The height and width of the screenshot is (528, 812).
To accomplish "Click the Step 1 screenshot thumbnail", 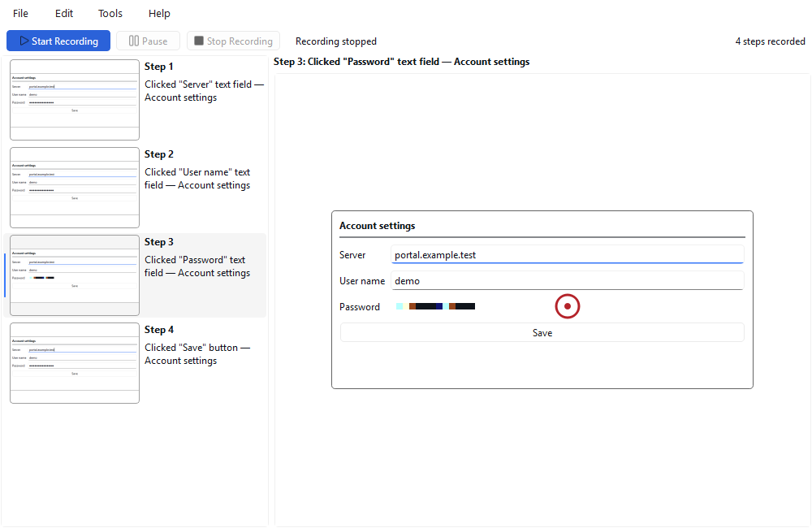I will click(75, 100).
